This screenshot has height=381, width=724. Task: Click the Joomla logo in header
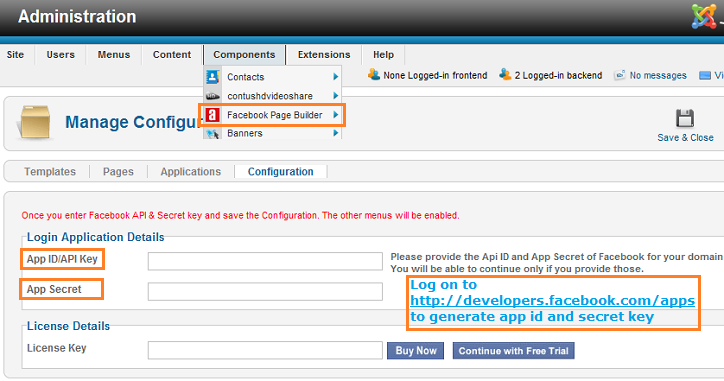(x=704, y=16)
